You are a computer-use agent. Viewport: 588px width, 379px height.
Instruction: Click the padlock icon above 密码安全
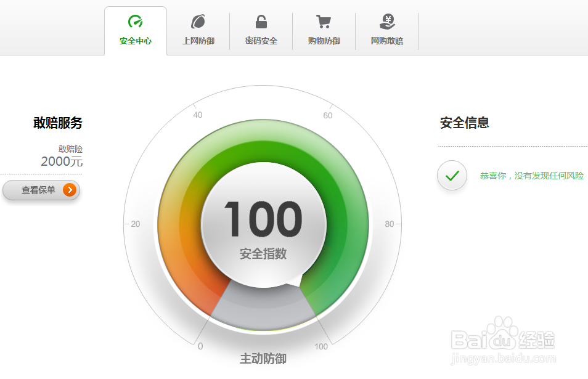coord(261,22)
